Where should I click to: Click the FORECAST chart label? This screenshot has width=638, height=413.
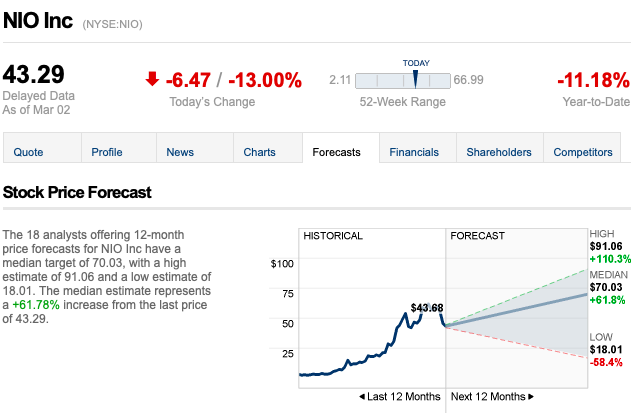477,236
